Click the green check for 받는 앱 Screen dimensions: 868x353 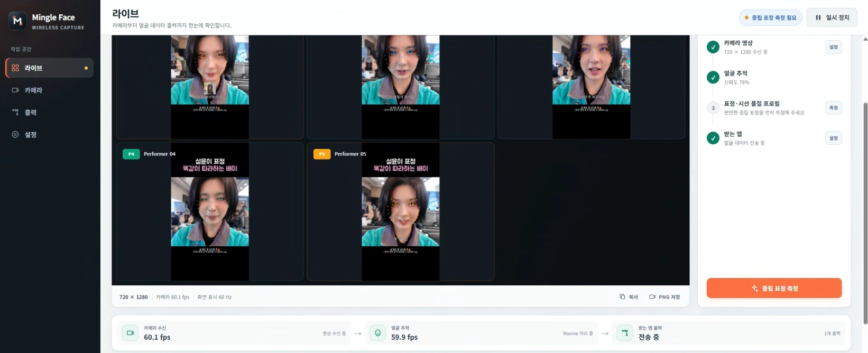(x=713, y=138)
